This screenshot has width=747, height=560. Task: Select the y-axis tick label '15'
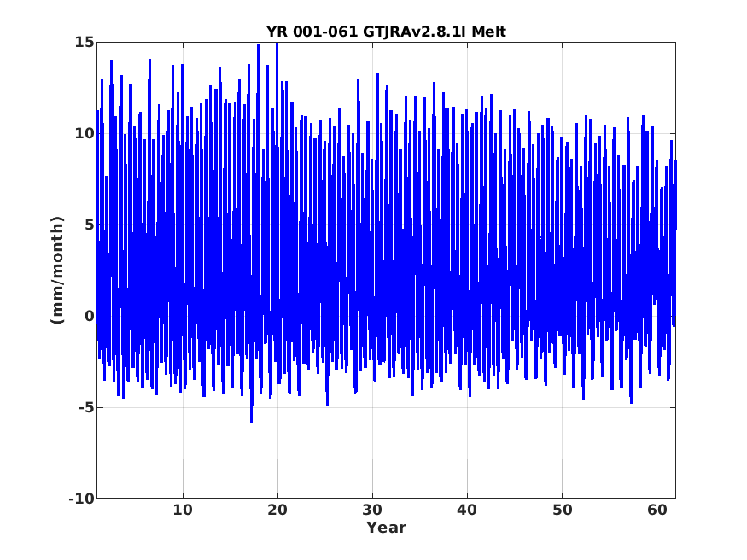pos(84,42)
